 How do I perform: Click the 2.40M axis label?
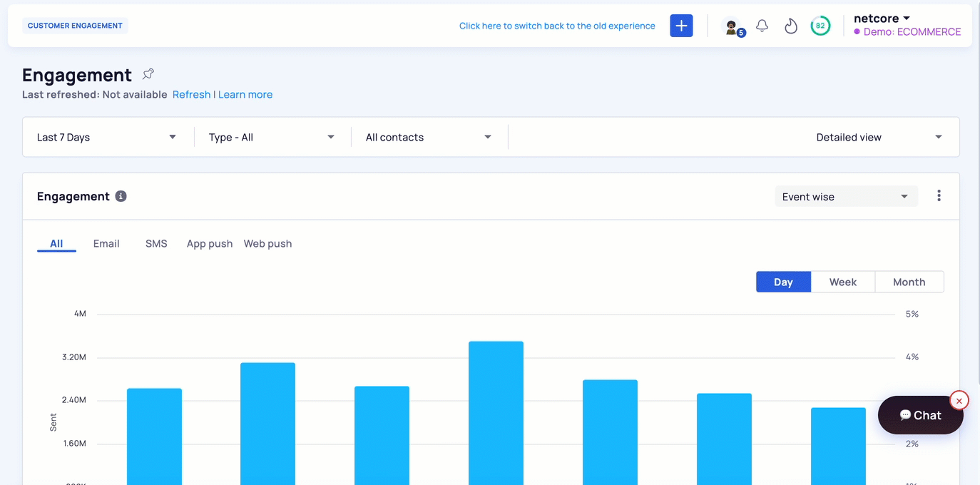[74, 400]
